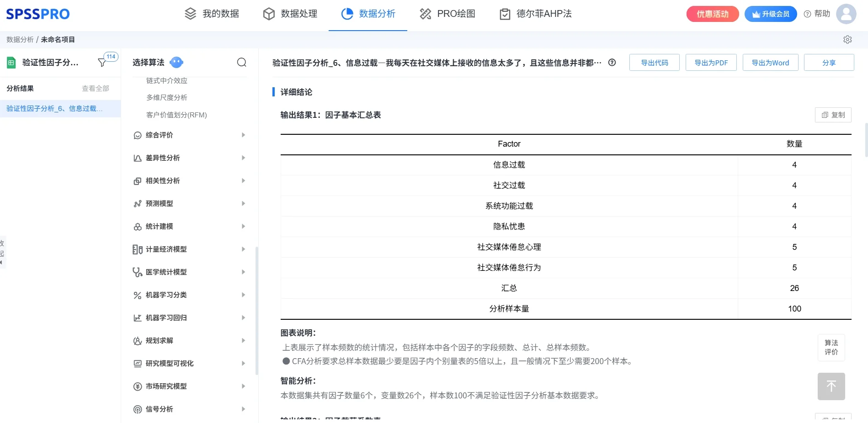Click the green dataset icon beside 验证性因子分
868x423 pixels.
[10, 62]
